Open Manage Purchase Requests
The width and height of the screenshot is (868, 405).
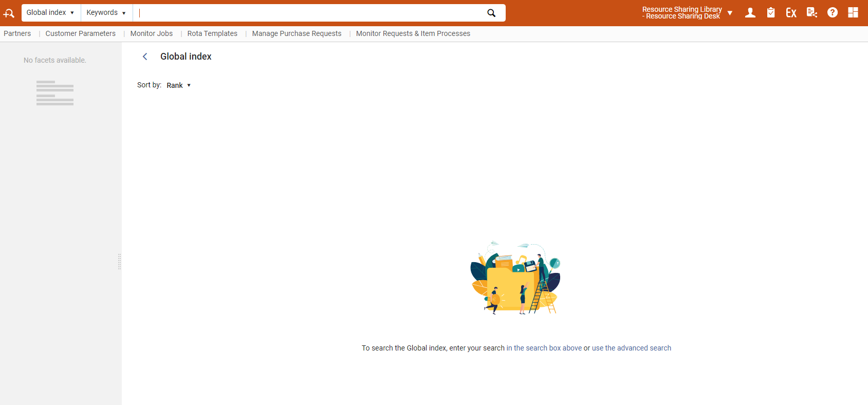click(297, 33)
